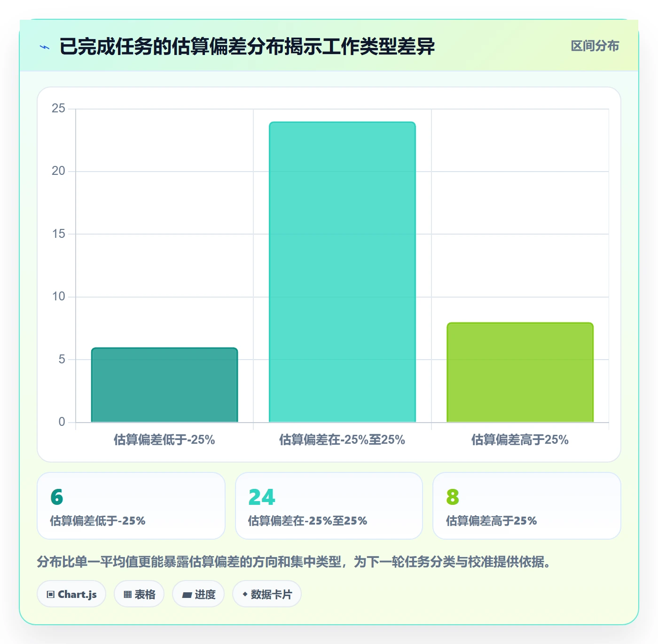Click the progress icon in 进度 tag

coord(187,595)
